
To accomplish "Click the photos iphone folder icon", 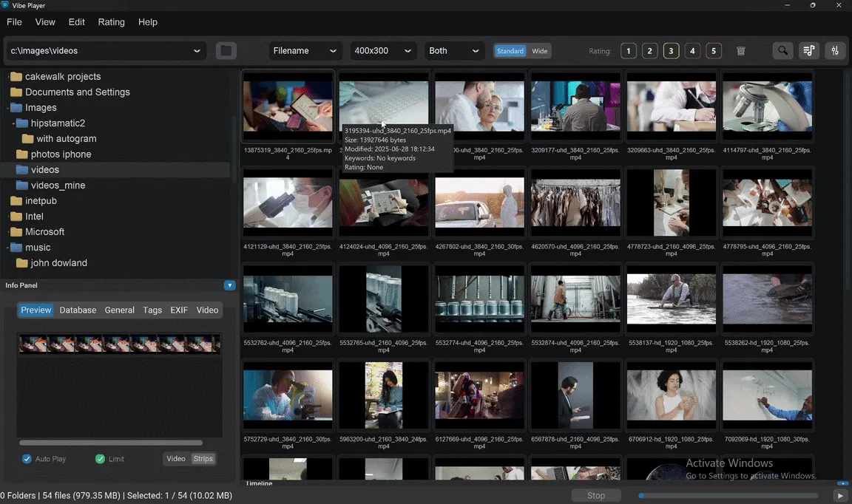I will tap(22, 154).
